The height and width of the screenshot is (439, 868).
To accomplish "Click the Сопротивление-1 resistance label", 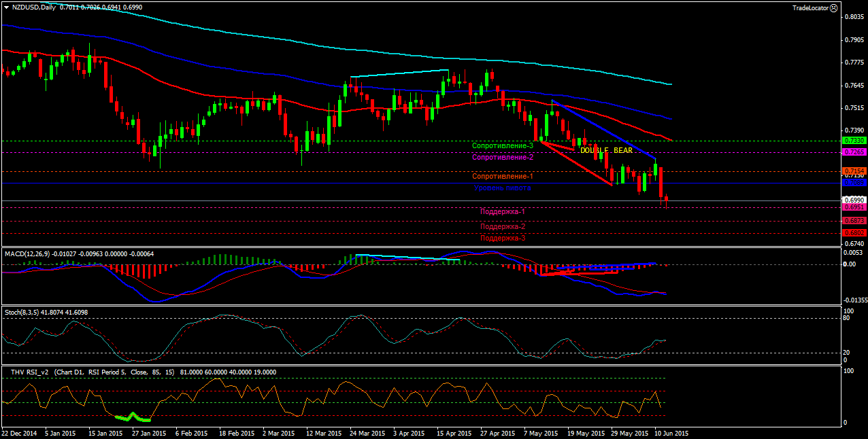I will 503,176.
